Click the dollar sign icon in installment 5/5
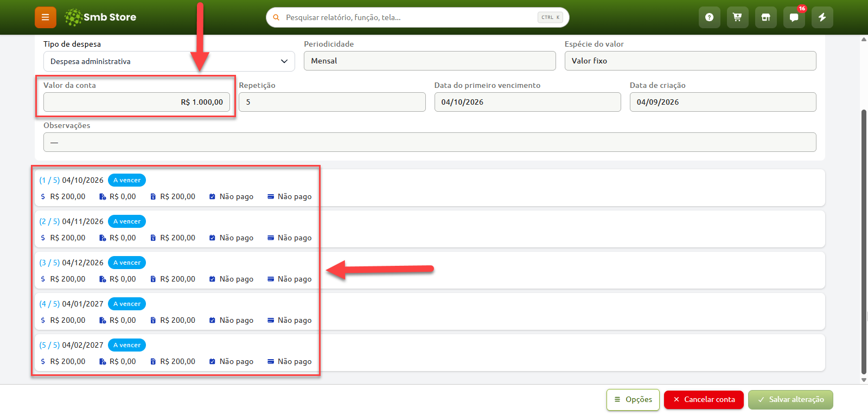 (43, 361)
